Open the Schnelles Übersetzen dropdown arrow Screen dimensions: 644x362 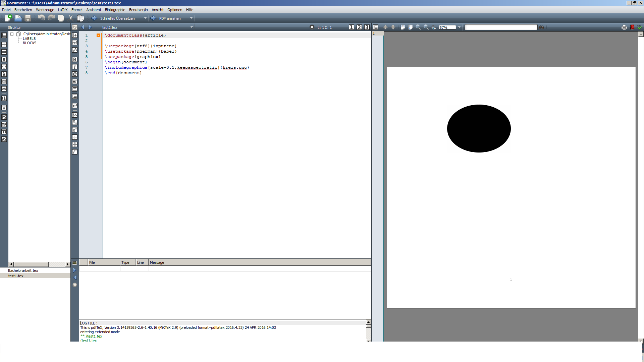[145, 18]
